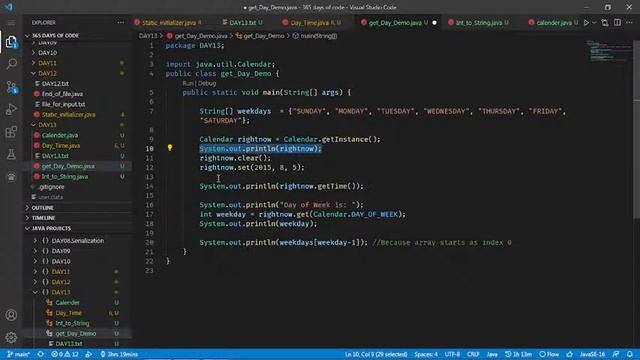This screenshot has width=640, height=360.
Task: Click the feedback icon in status bar
Action: (616, 354)
